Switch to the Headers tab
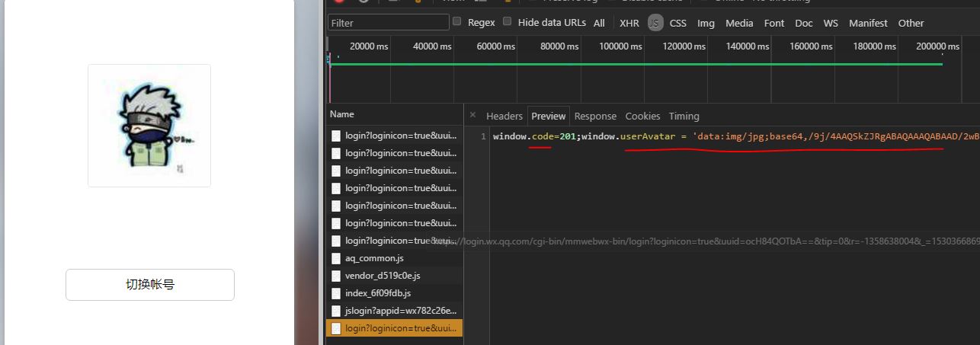The image size is (980, 345). tap(504, 116)
